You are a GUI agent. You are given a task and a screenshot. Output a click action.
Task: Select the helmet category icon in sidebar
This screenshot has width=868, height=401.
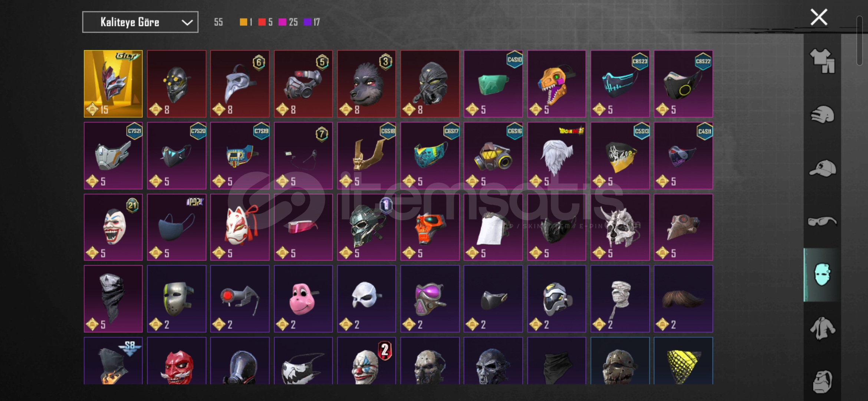[x=822, y=115]
